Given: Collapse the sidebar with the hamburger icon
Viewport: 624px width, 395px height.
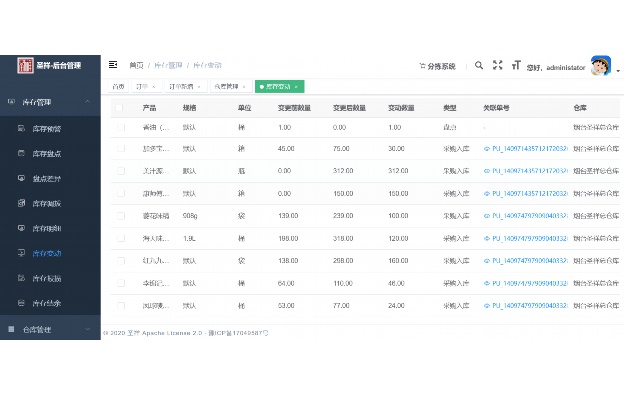Looking at the screenshot, I should (x=113, y=64).
